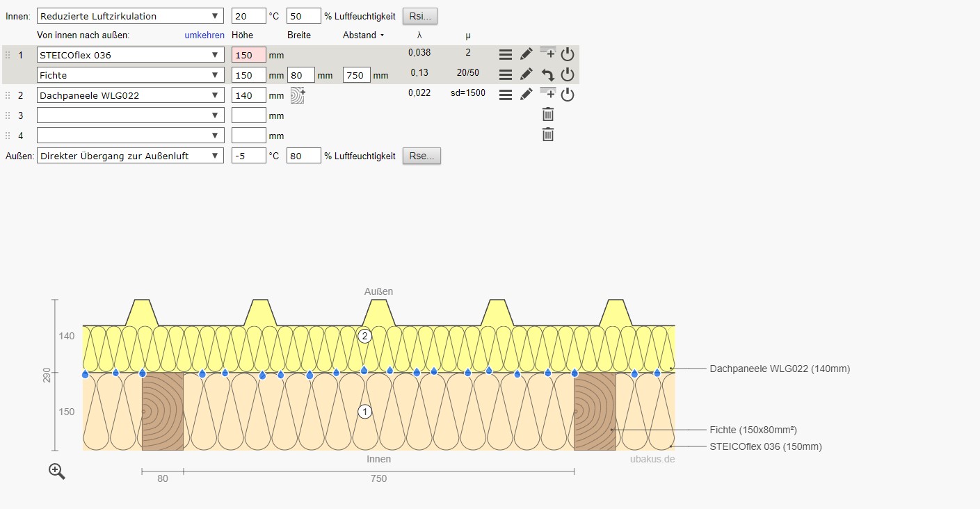Open the Reduzierte Luftzirkulation dropdown
Image resolution: width=980 pixels, height=509 pixels.
click(x=130, y=16)
